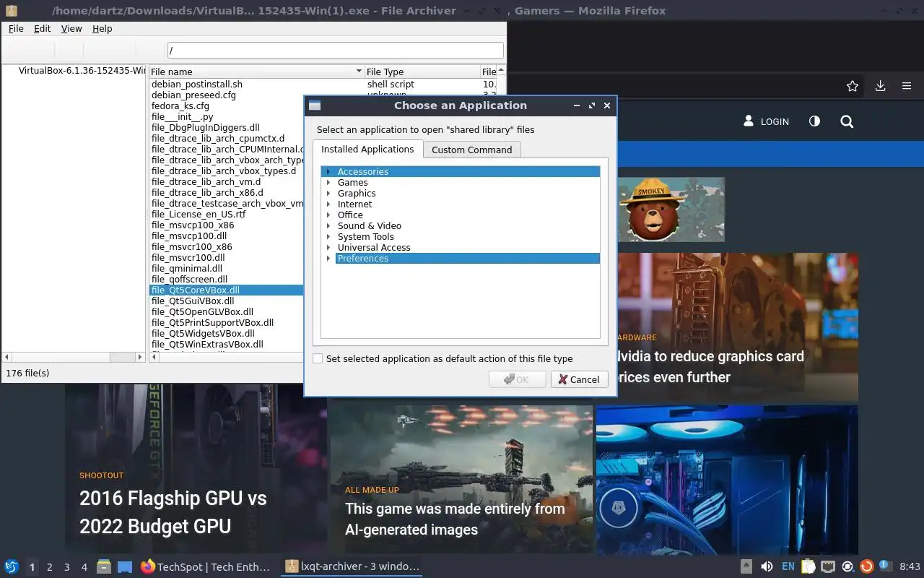Toggle TechSpot dark mode contrast icon

coord(814,121)
